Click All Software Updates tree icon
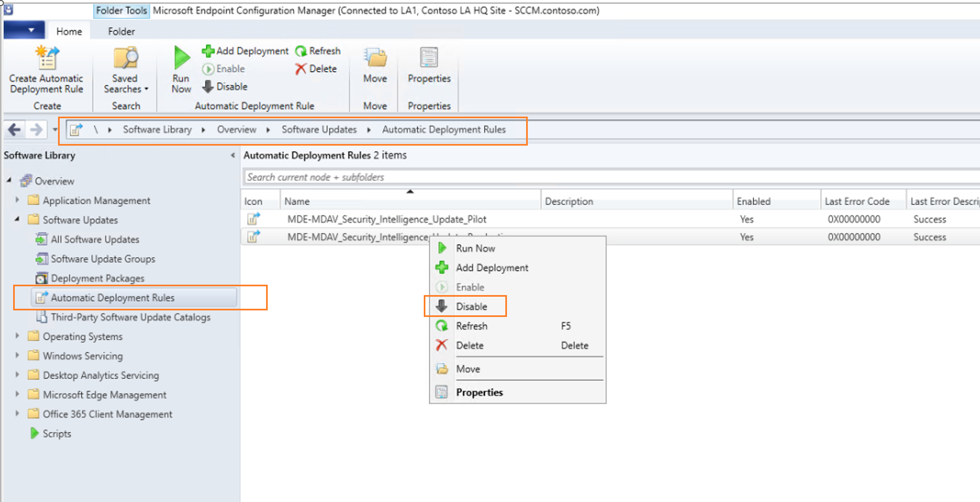980x502 pixels. point(42,239)
